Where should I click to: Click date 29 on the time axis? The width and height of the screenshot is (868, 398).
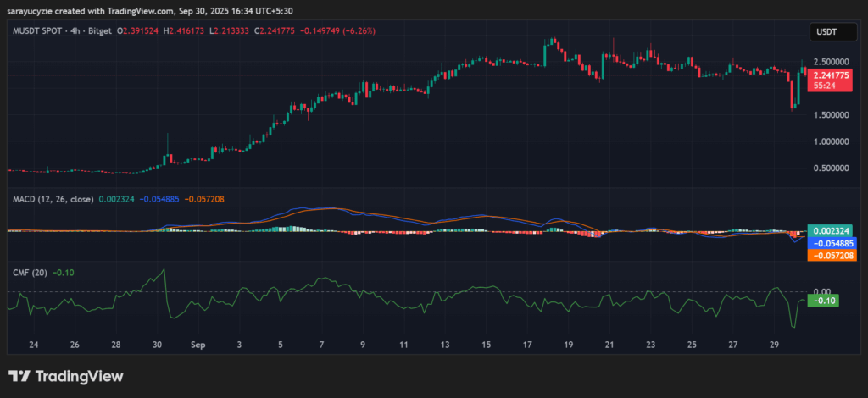tap(773, 345)
